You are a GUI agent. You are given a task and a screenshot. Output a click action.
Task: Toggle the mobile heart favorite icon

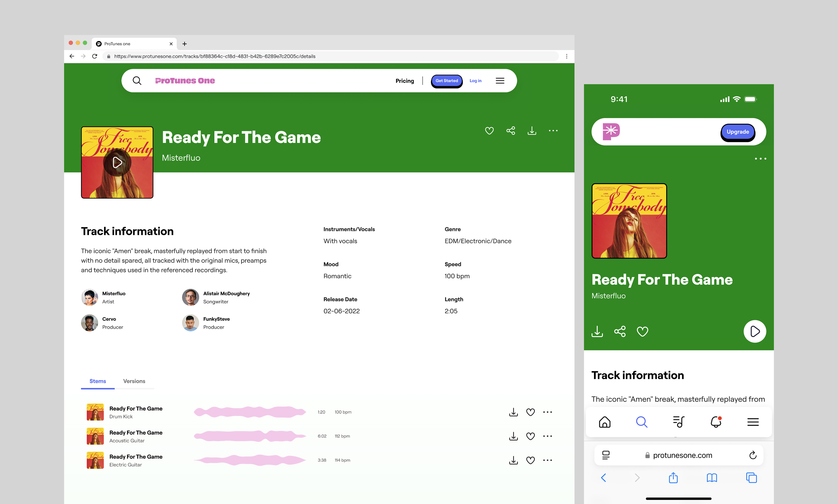642,331
